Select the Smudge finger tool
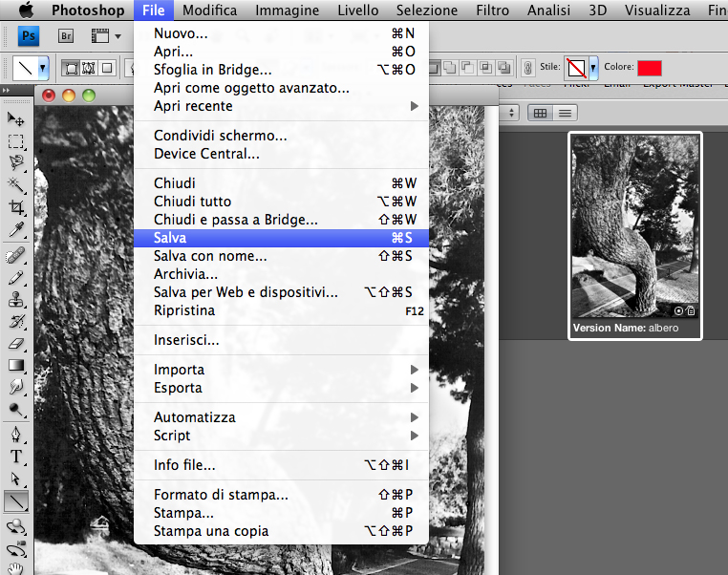 [16, 387]
